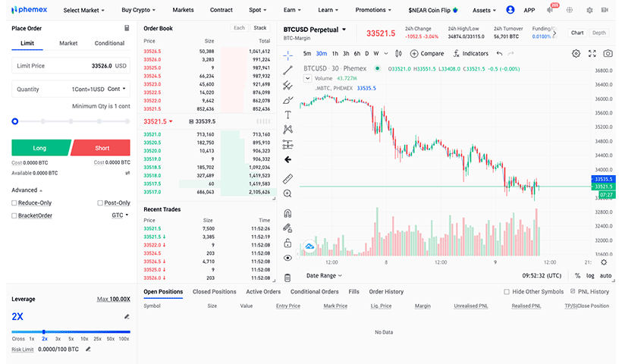The width and height of the screenshot is (622, 364).
Task: Open notifications megaphone icon
Action: 550,10
